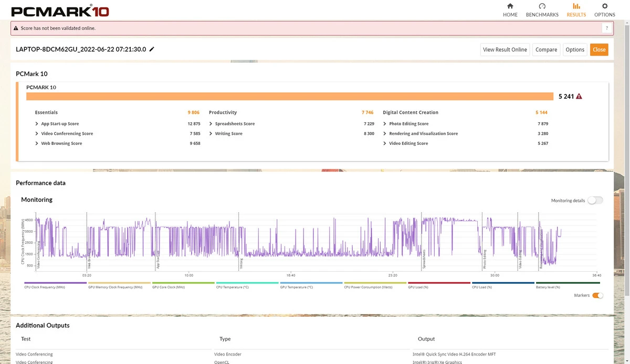Expand the Spreadsheets Score row
The width and height of the screenshot is (630, 364).
click(x=211, y=124)
